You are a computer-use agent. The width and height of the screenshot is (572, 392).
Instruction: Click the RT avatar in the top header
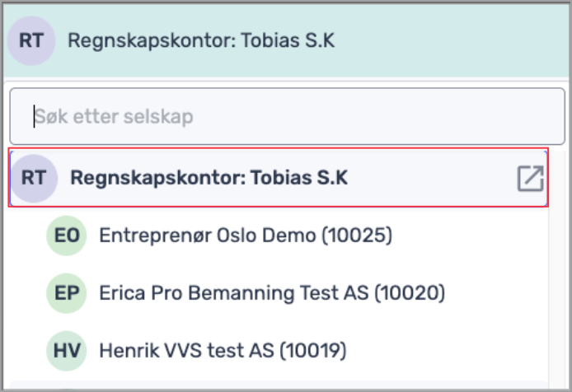coord(31,40)
